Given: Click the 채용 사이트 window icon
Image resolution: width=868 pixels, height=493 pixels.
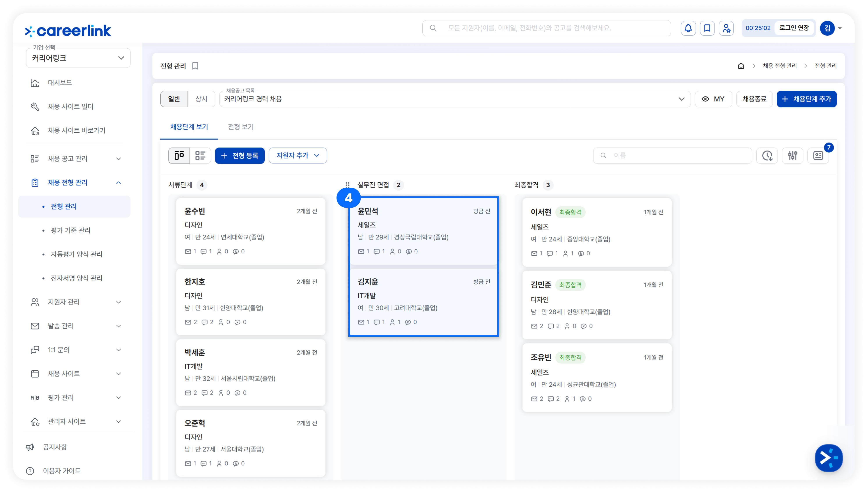Looking at the screenshot, I should pos(35,374).
